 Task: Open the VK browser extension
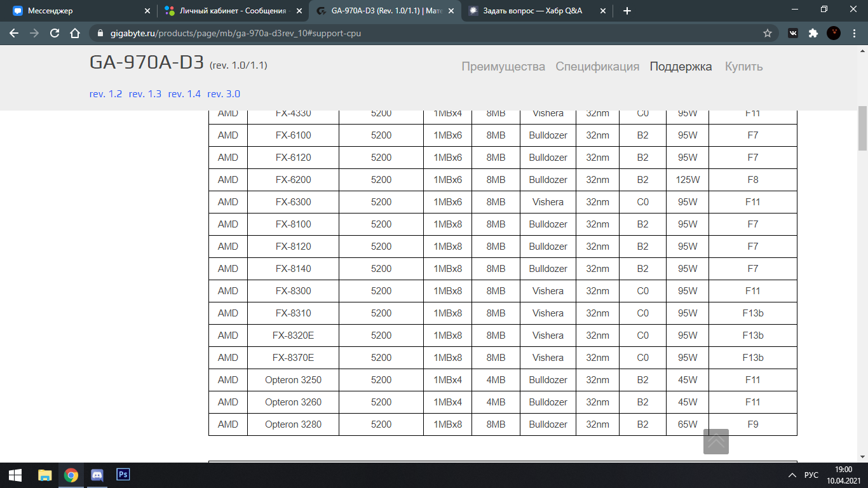[793, 33]
